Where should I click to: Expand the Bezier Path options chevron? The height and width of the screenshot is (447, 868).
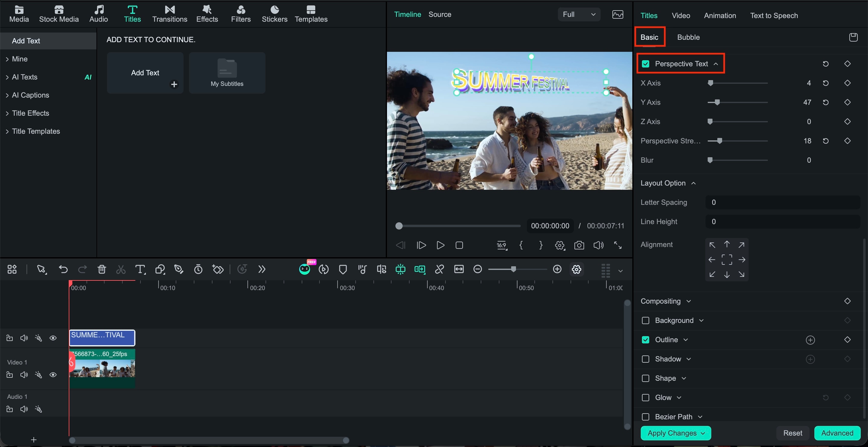700,417
